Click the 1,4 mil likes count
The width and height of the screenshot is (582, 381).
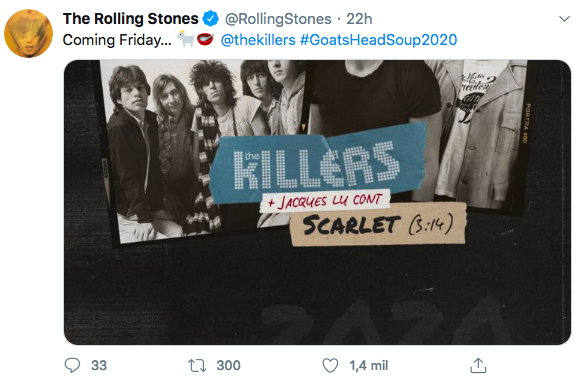pos(369,365)
